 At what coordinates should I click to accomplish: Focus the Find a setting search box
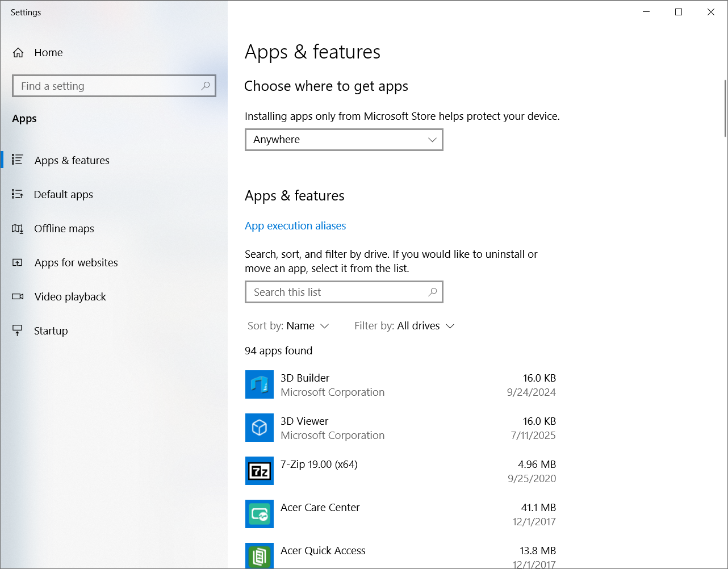click(114, 86)
